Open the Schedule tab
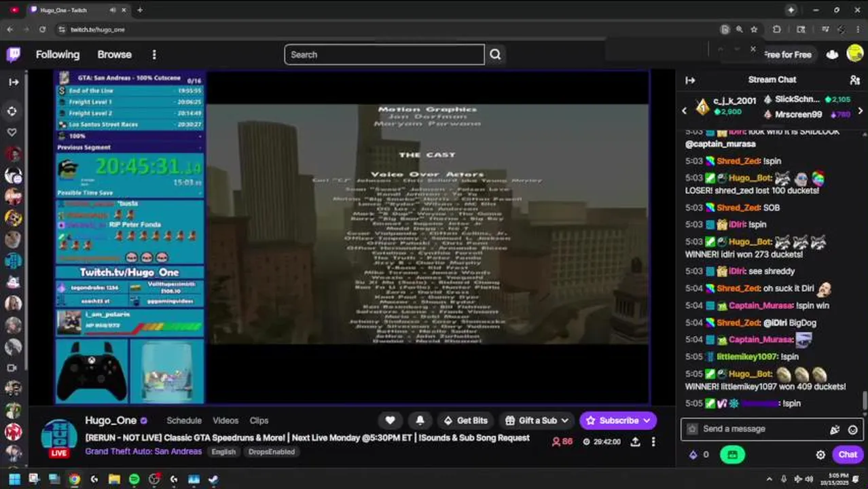Viewport: 868px width, 489px height. click(x=184, y=420)
